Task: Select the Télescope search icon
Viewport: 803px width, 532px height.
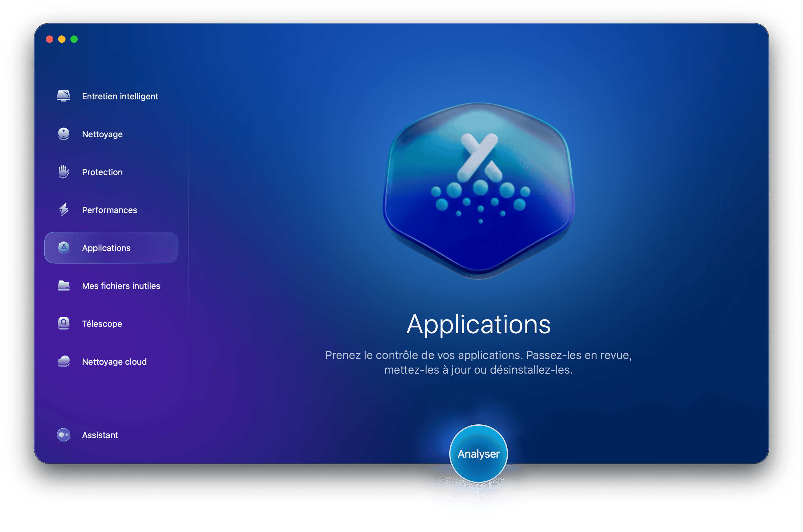Action: click(64, 324)
